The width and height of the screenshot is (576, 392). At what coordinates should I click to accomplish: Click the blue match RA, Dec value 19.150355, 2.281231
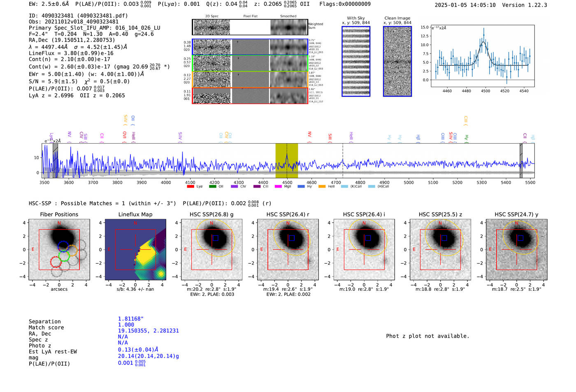click(x=148, y=331)
